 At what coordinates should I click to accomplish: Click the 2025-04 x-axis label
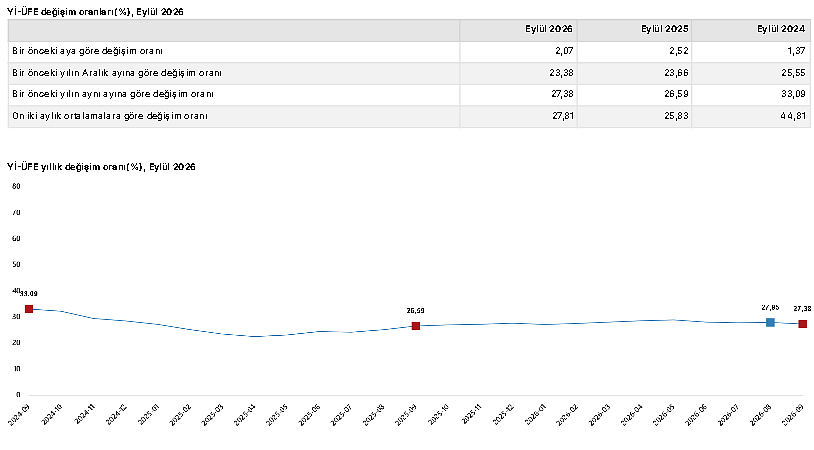(x=245, y=415)
